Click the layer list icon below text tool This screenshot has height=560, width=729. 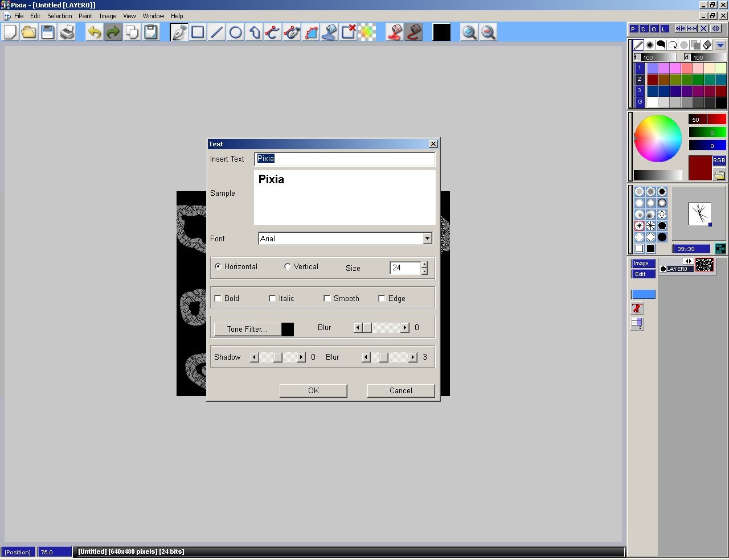(637, 324)
